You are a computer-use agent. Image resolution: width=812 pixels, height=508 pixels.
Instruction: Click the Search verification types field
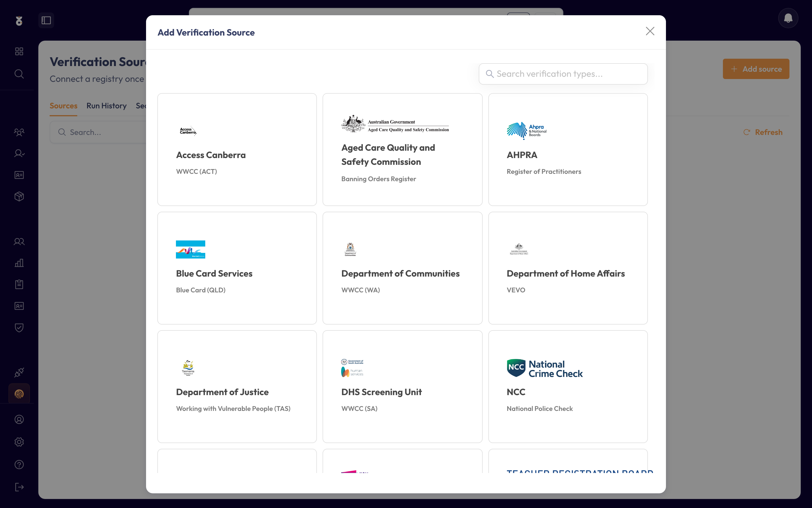point(563,74)
